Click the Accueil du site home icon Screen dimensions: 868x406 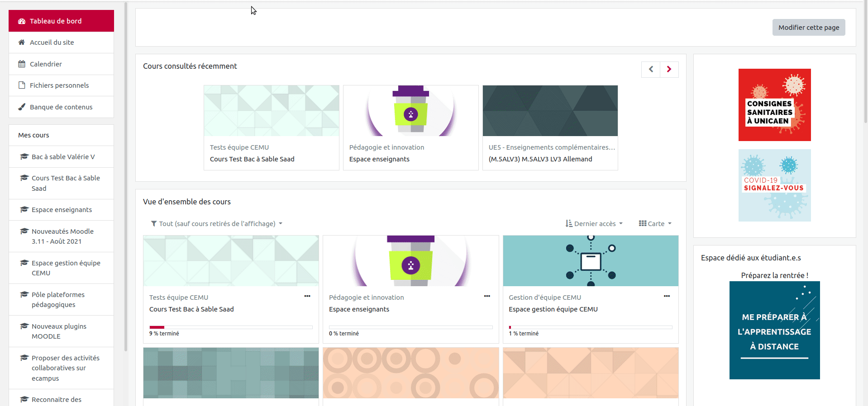(x=22, y=42)
